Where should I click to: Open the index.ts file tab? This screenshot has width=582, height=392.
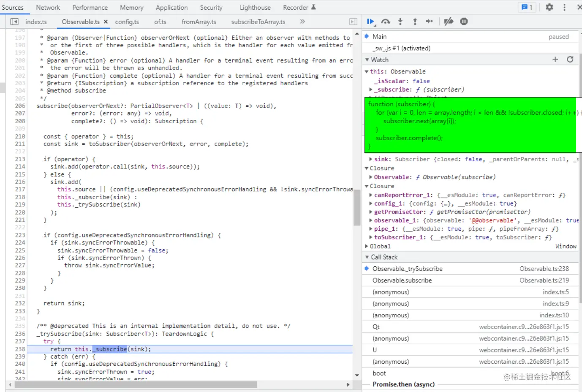pyautogui.click(x=36, y=22)
